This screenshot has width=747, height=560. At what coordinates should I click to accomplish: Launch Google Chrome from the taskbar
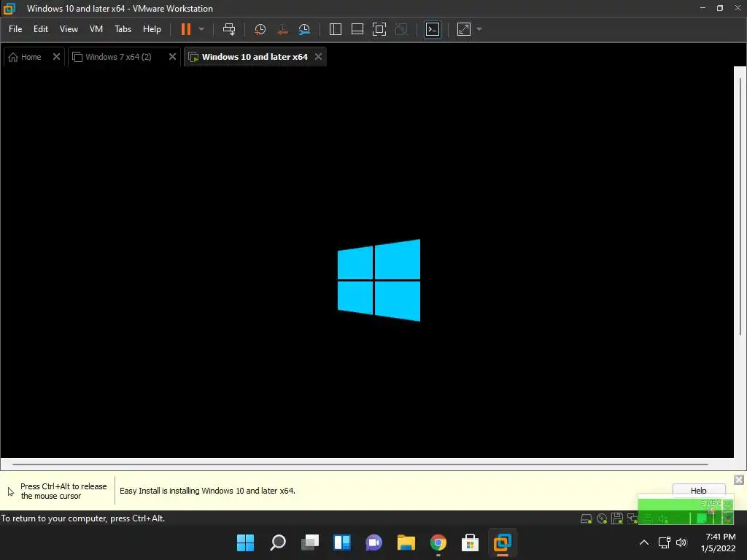[x=438, y=542]
